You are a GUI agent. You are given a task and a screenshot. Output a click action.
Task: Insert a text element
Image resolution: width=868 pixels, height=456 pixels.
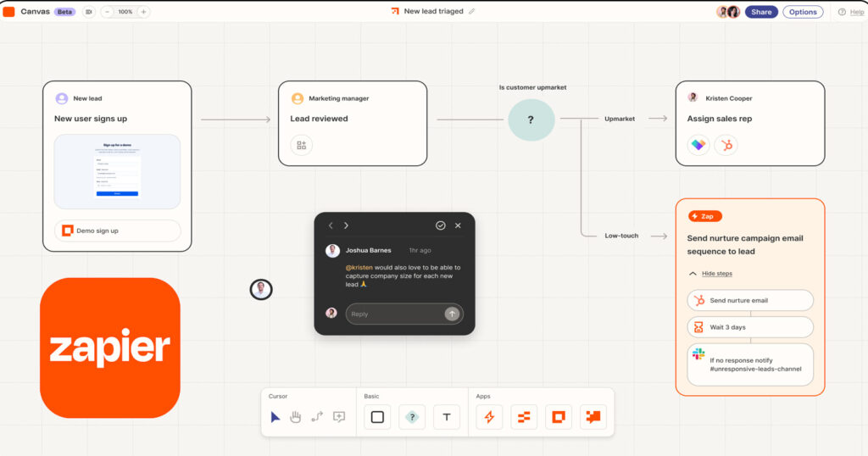[x=447, y=417]
